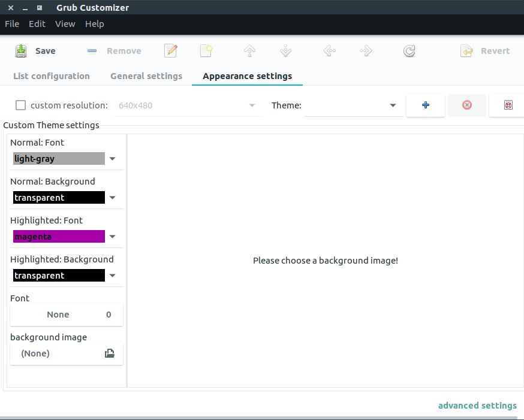Click the move down arrow icon
This screenshot has width=524, height=420.
coord(286,51)
